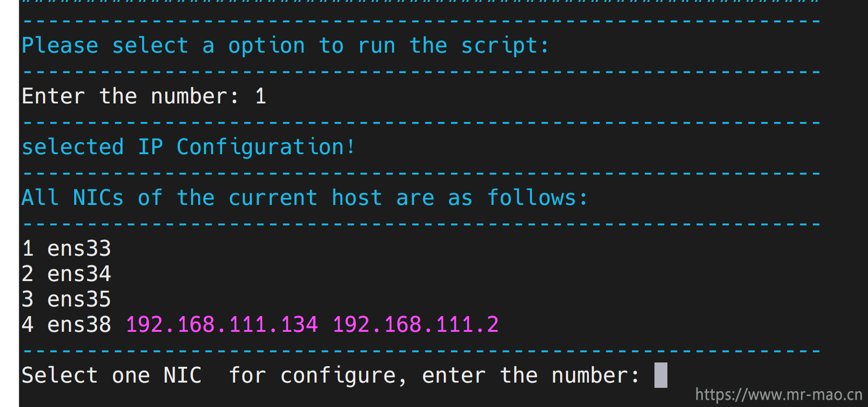
Task: Click the 'Please select a option' heading line
Action: pos(285,46)
